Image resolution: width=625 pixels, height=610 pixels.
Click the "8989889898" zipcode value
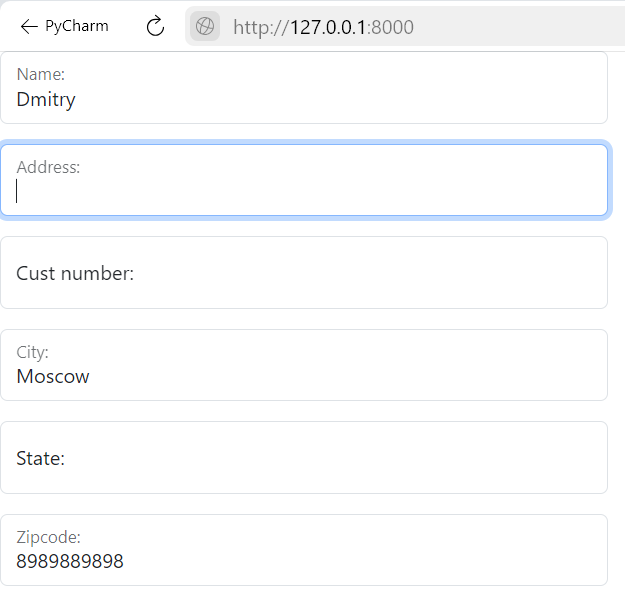click(70, 562)
